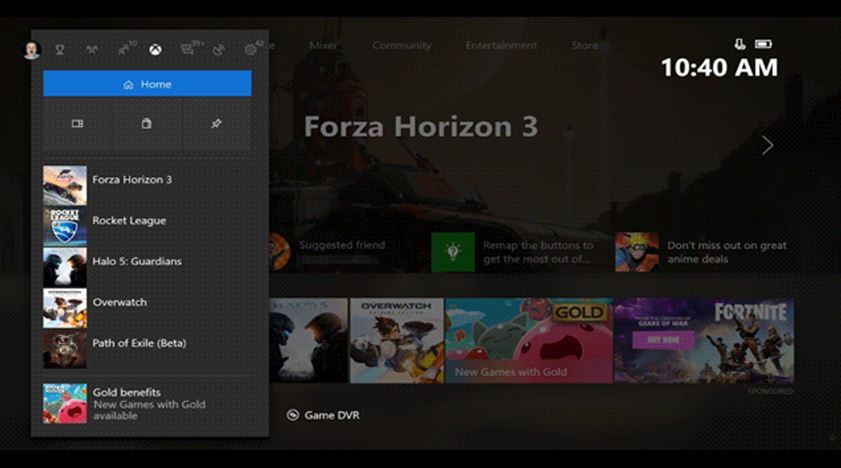Click Overwatch cover thumbnail in guide
Screen dimensions: 841x468
click(x=65, y=308)
